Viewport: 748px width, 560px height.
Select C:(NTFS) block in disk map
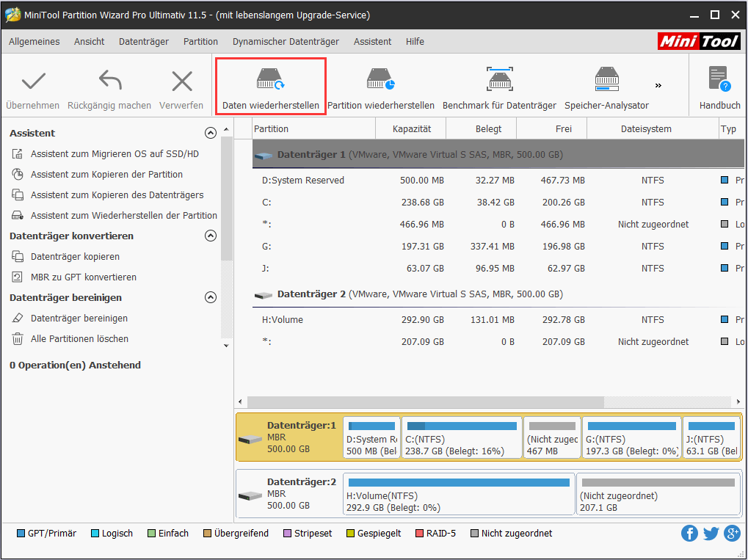(462, 438)
